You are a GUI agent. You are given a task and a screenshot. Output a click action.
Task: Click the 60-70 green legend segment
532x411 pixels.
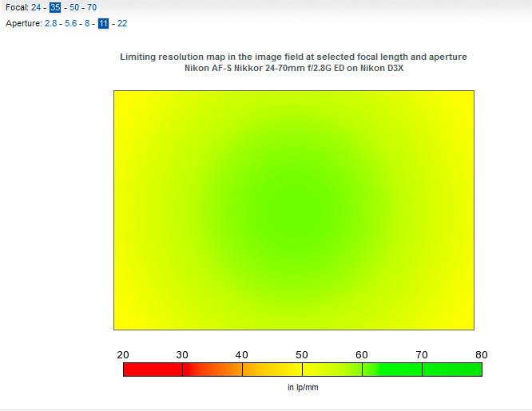point(392,370)
